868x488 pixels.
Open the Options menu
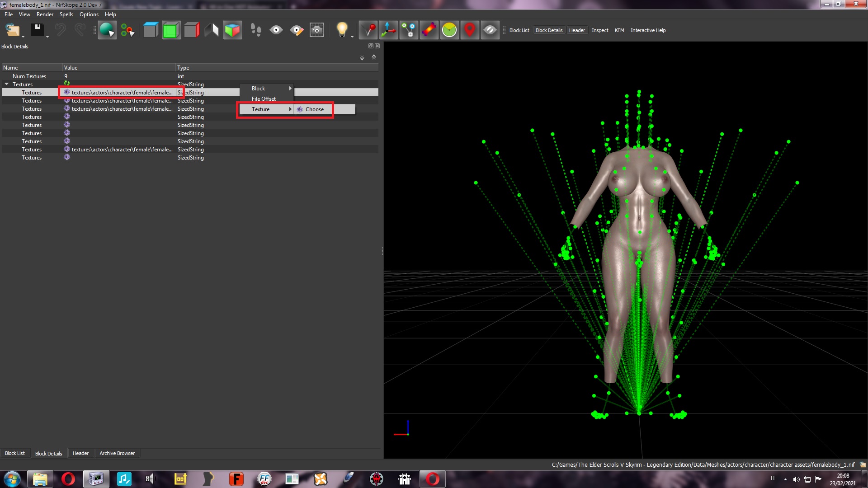pyautogui.click(x=89, y=14)
